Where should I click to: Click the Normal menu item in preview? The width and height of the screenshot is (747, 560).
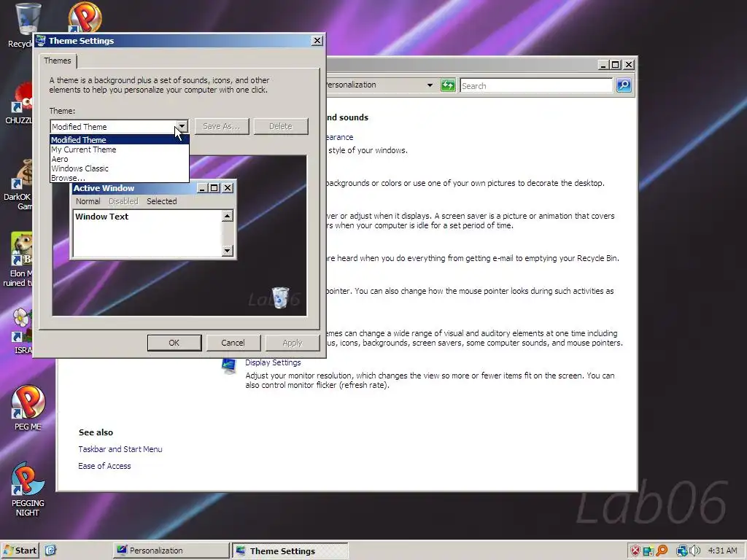click(x=88, y=201)
